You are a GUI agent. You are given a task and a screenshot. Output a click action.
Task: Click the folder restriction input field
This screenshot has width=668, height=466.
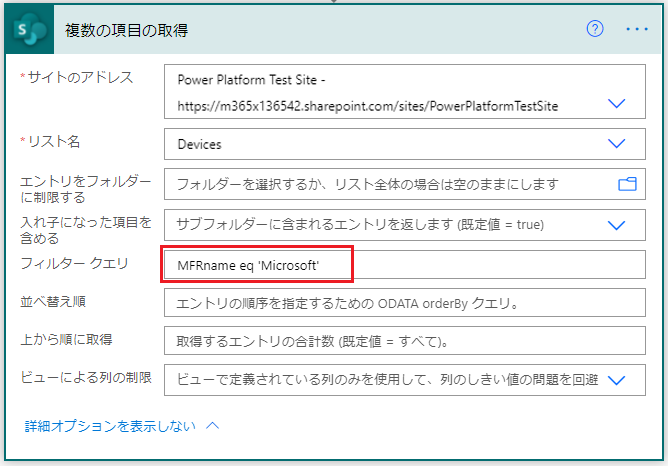pos(405,184)
